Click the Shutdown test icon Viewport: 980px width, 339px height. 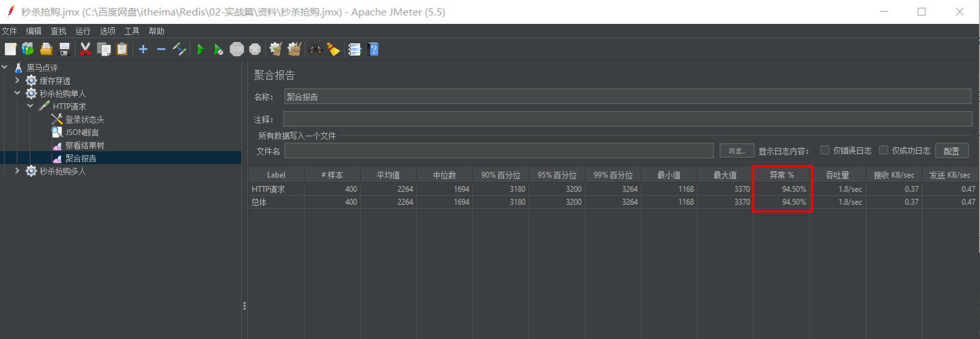click(255, 49)
